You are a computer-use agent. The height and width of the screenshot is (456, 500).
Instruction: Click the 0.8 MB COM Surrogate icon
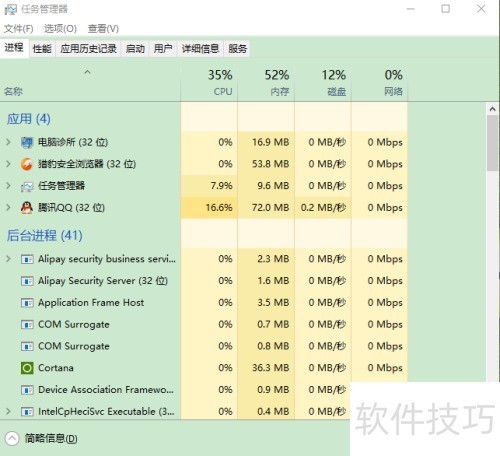pyautogui.click(x=27, y=346)
